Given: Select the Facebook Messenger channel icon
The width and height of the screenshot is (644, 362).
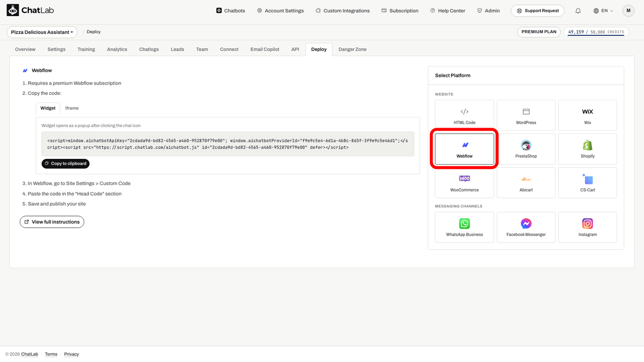Looking at the screenshot, I should click(526, 224).
